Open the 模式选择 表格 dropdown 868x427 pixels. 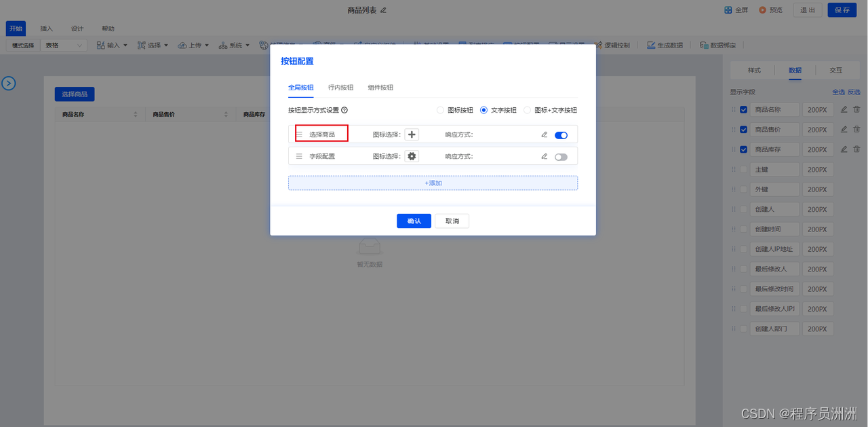coord(64,45)
